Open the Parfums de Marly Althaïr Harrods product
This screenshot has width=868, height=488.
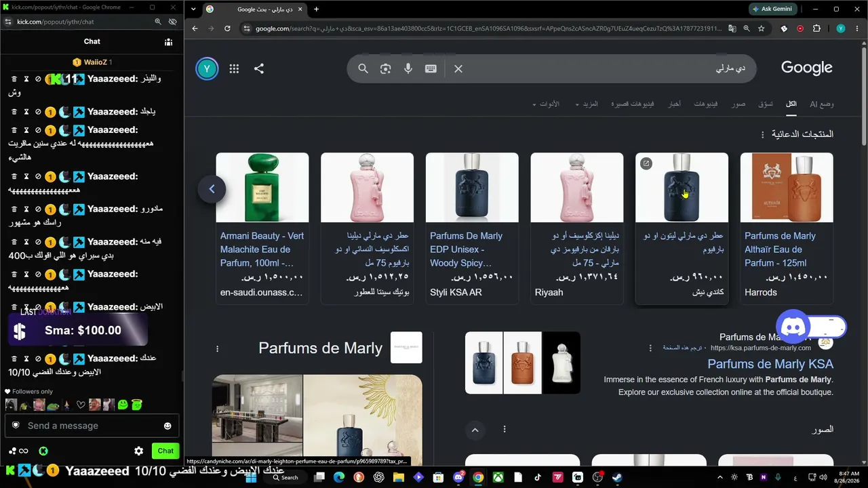787,228
